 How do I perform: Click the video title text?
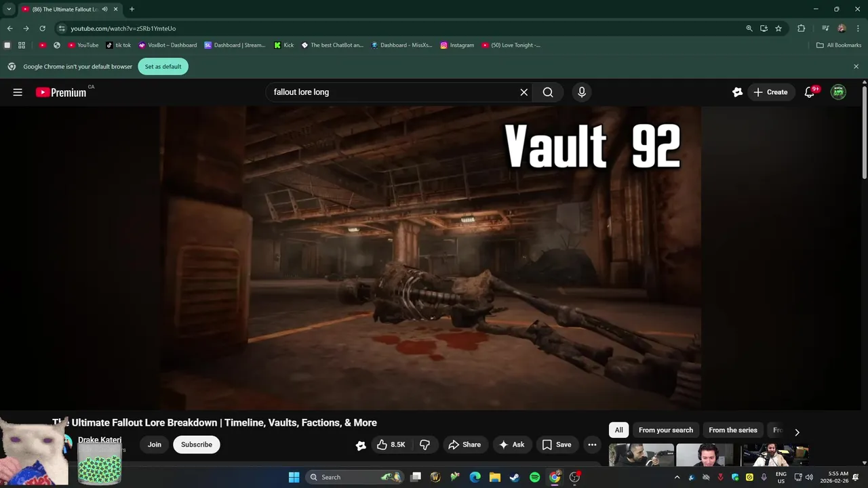[214, 422]
